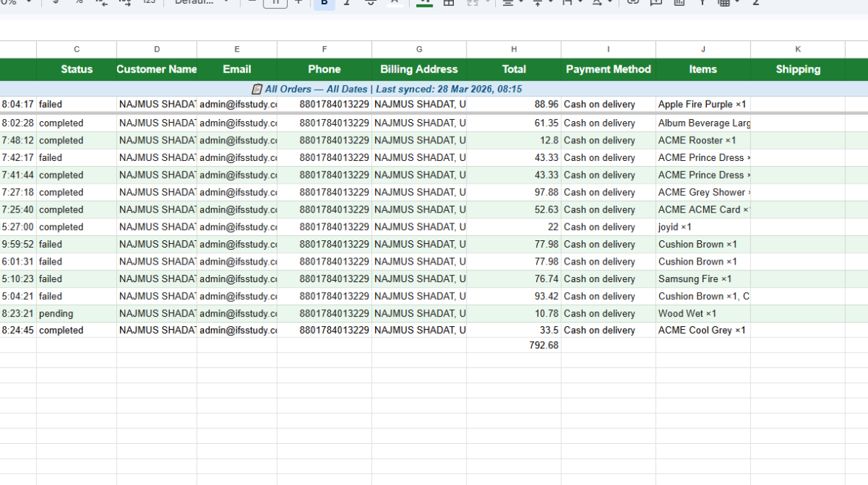Select the ACME Cool Grey ×1 item cell
Screen dimensions: 868x485
[703, 330]
